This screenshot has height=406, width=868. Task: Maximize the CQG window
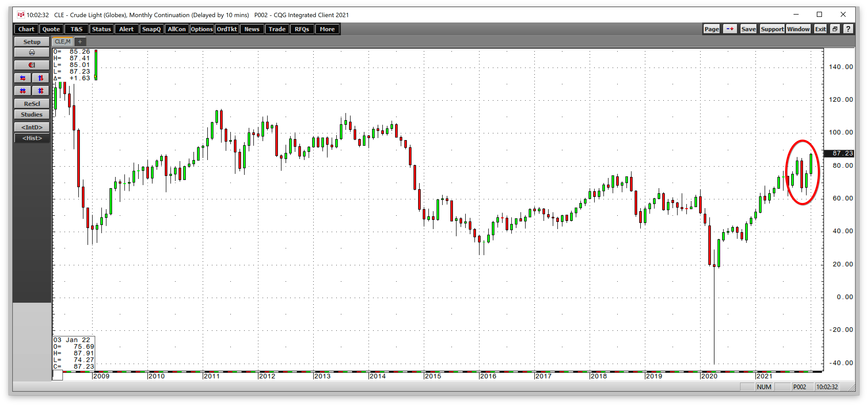(819, 15)
